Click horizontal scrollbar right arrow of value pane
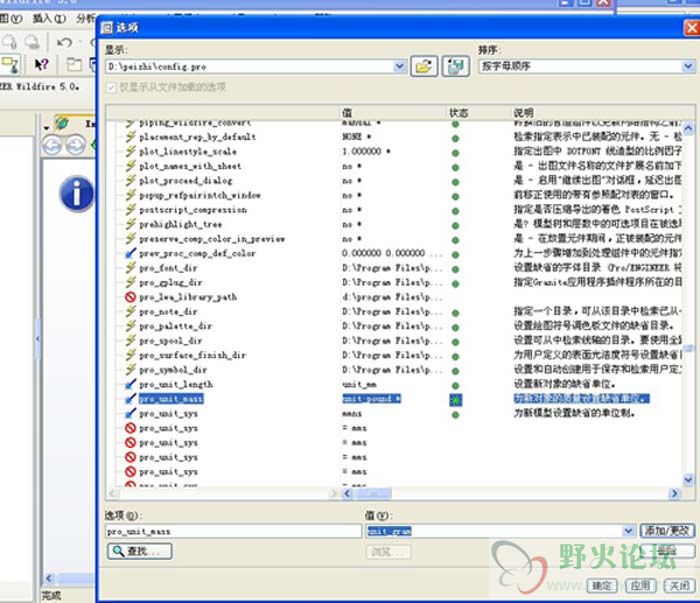Screen dimensions: 700x603 (675, 493)
